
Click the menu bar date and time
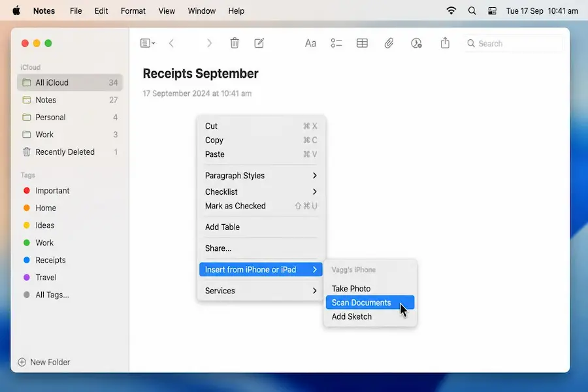tap(542, 11)
